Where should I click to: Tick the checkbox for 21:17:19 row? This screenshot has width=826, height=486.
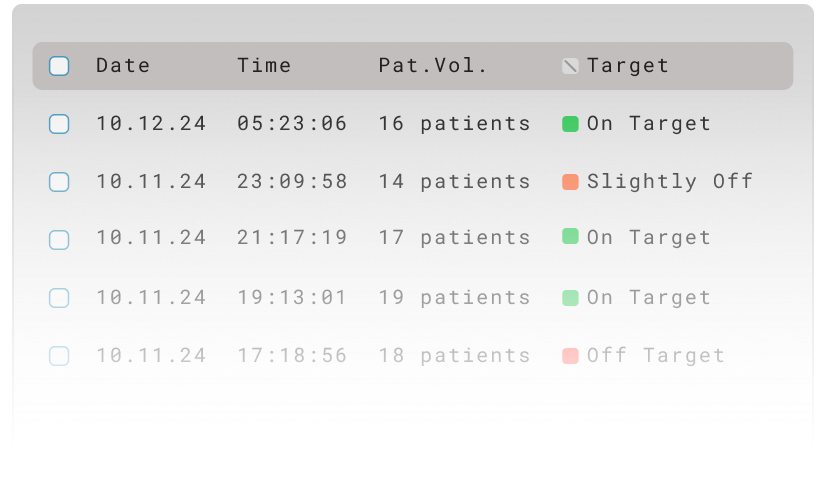59,240
